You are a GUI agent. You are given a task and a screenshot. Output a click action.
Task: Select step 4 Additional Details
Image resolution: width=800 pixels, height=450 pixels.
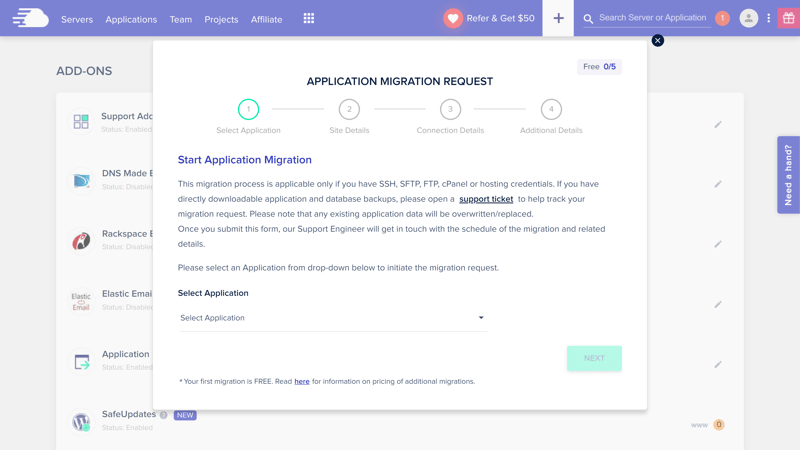551,109
